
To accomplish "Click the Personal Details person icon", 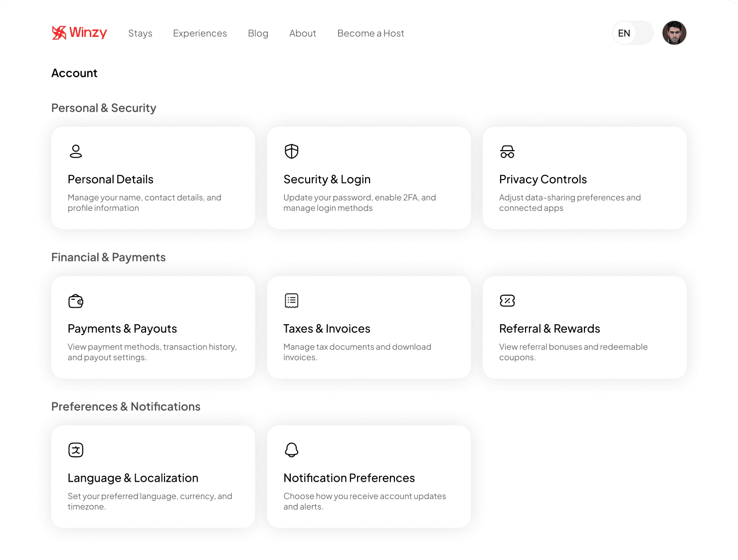I will 76,151.
